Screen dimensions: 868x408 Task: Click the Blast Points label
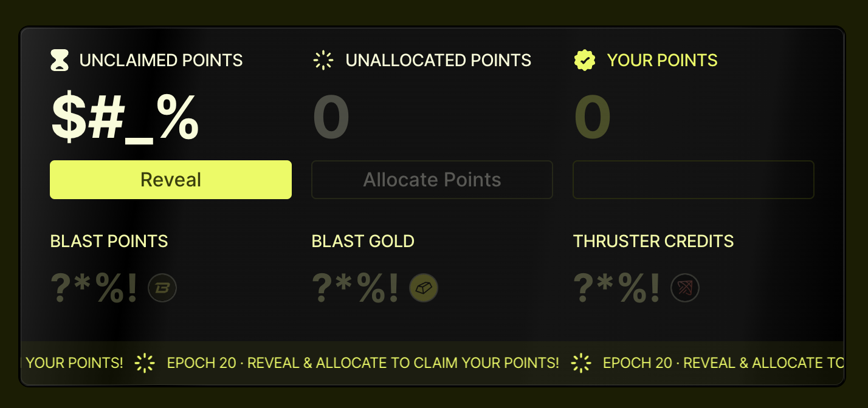[x=109, y=241]
